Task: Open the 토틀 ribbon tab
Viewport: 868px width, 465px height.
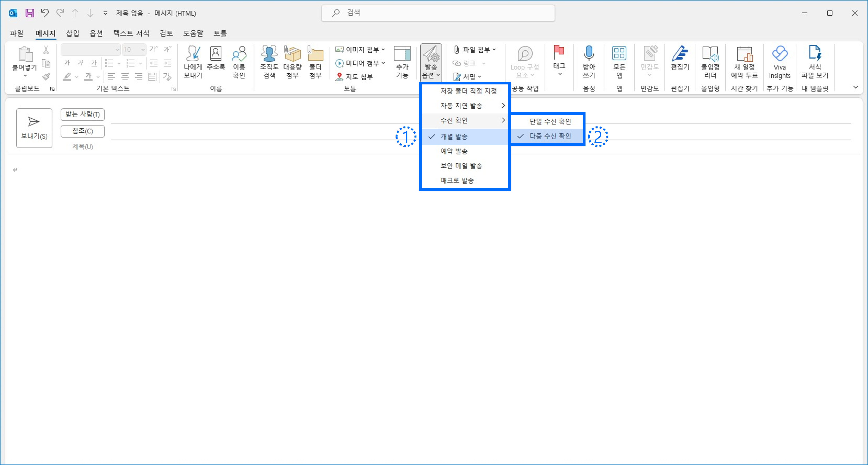Action: pyautogui.click(x=220, y=33)
